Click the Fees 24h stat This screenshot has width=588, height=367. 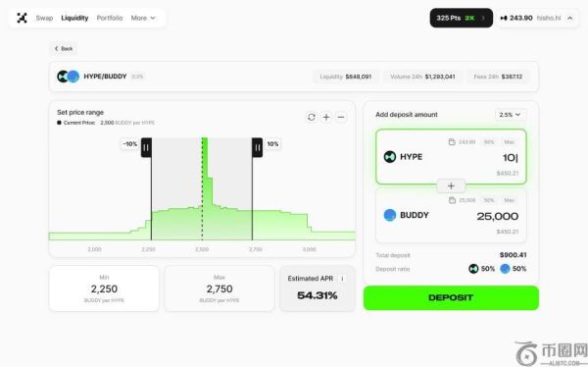pyautogui.click(x=498, y=77)
